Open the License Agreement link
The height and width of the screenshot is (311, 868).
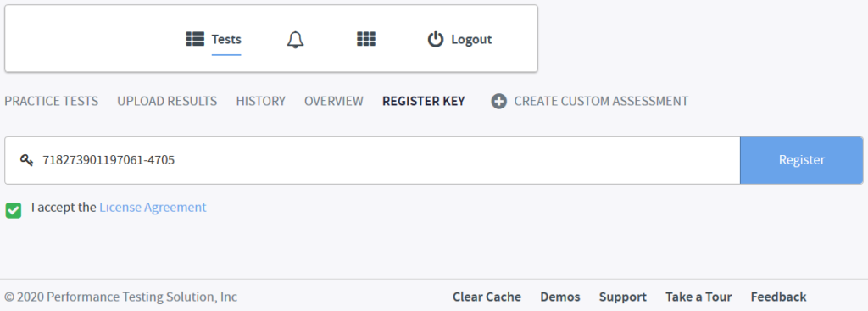(153, 208)
